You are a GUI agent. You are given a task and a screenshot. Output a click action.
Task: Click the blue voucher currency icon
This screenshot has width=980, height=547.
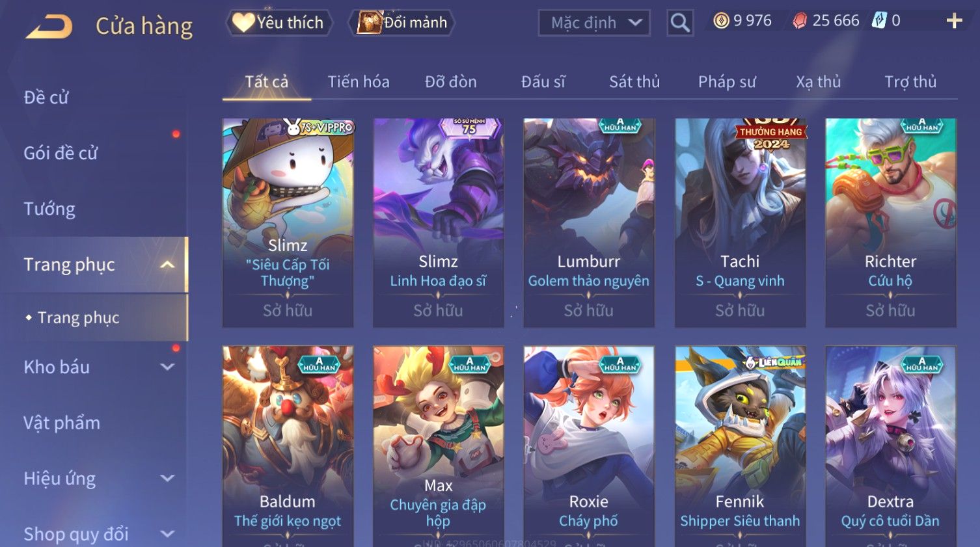(x=879, y=21)
